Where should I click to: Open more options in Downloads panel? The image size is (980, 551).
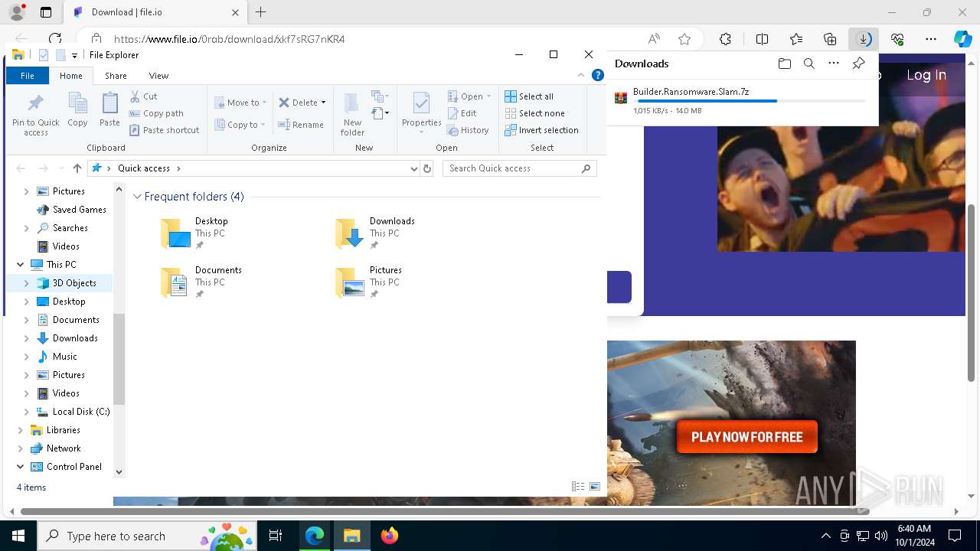pyautogui.click(x=834, y=64)
